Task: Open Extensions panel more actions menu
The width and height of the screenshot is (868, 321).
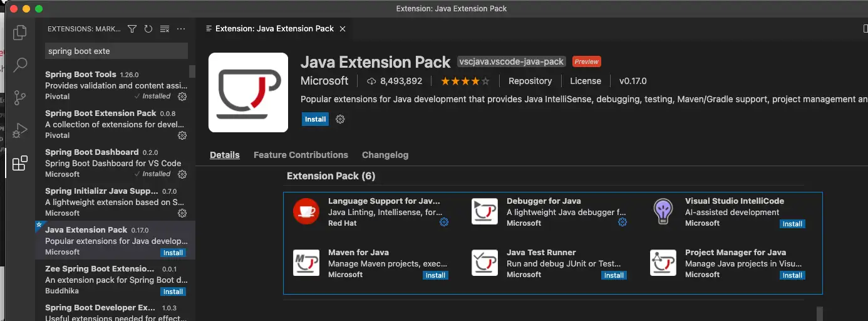Action: (181, 29)
